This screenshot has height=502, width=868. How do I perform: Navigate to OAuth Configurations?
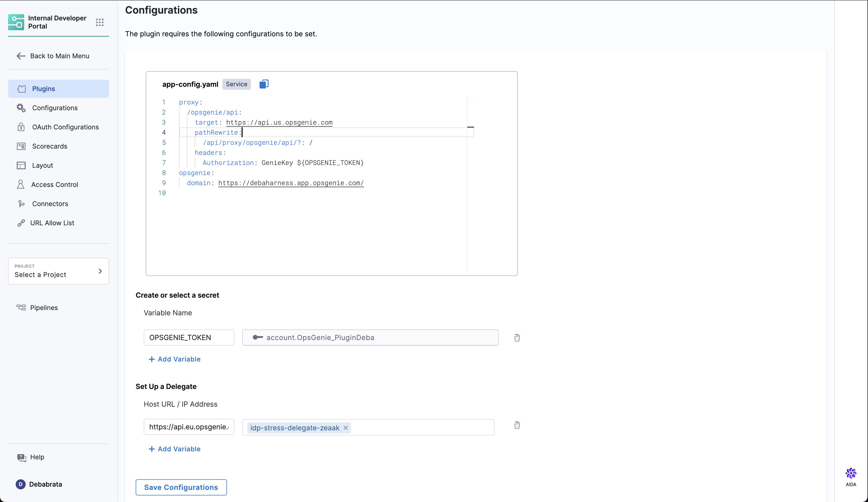(x=65, y=127)
